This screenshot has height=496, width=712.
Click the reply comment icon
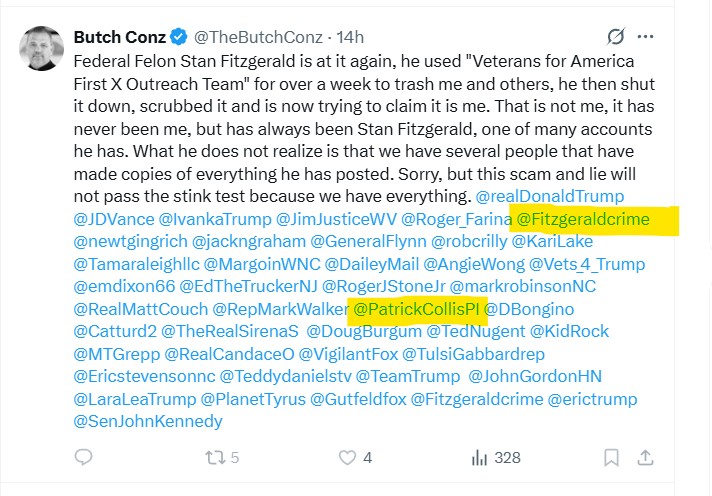[85, 457]
